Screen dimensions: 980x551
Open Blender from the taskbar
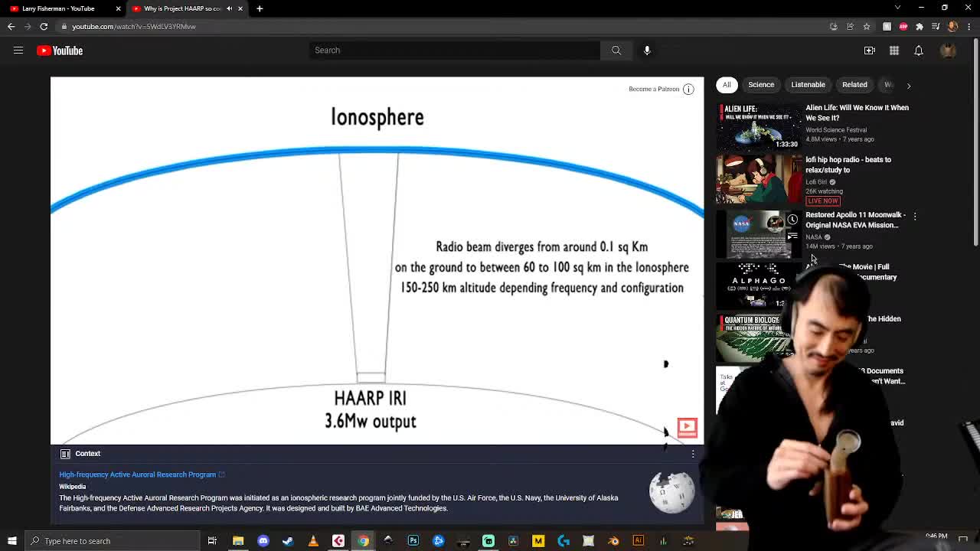pos(613,541)
